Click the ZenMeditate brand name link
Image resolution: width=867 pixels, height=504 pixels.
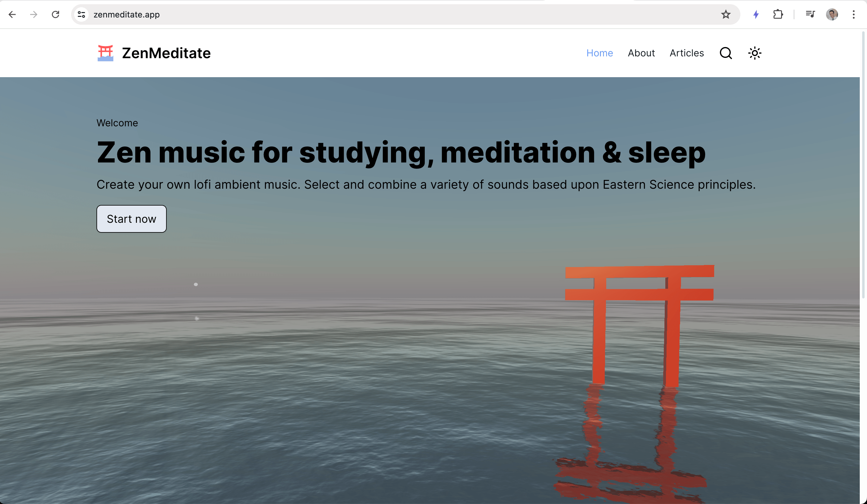pos(166,53)
